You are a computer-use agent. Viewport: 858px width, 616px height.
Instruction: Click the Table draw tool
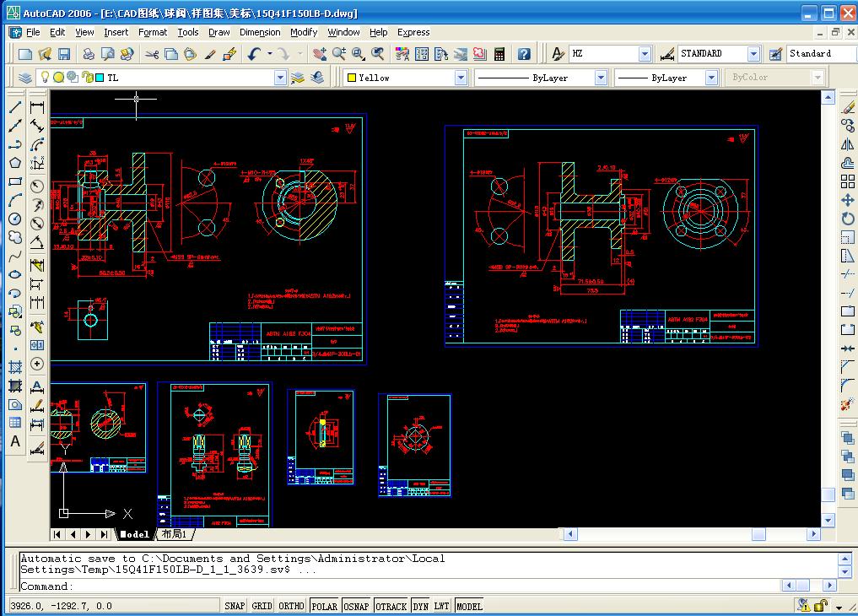(15, 422)
